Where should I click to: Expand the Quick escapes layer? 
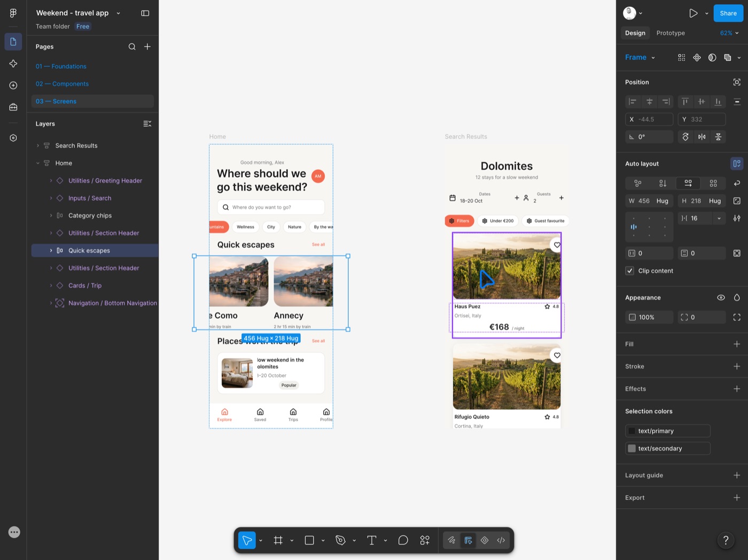tap(51, 250)
